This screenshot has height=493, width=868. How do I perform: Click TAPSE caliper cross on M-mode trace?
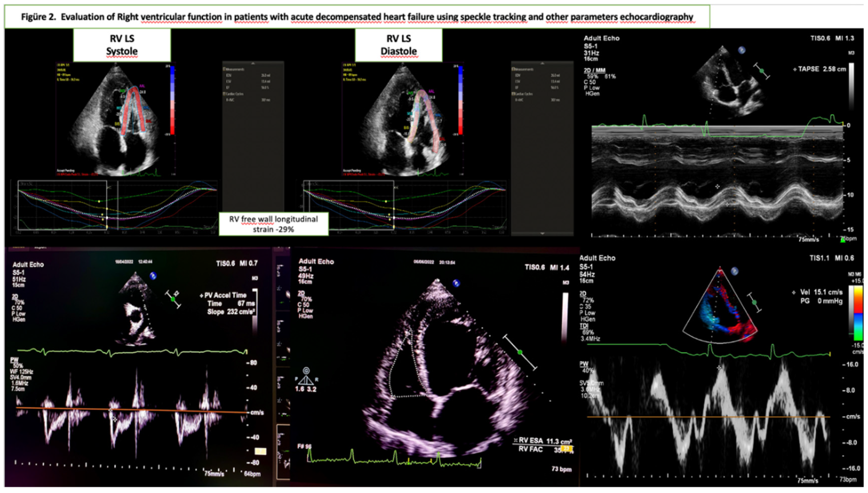[x=717, y=187]
